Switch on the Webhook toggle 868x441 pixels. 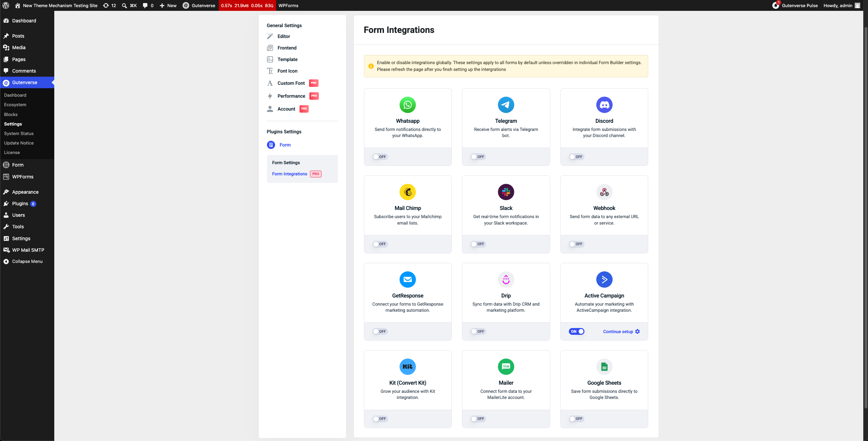(576, 244)
